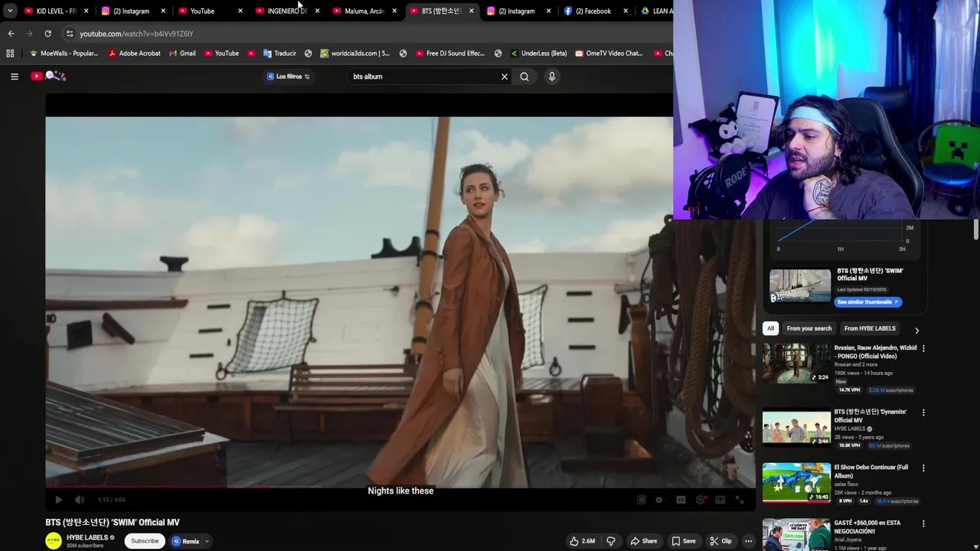Open MoeWalls bookmark
Image resolution: width=980 pixels, height=551 pixels.
click(64, 54)
